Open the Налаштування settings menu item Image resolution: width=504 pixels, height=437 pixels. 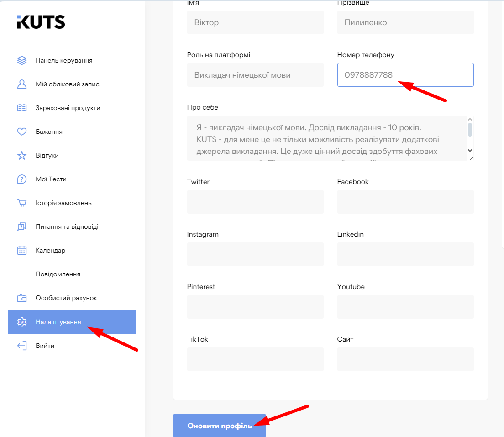58,322
